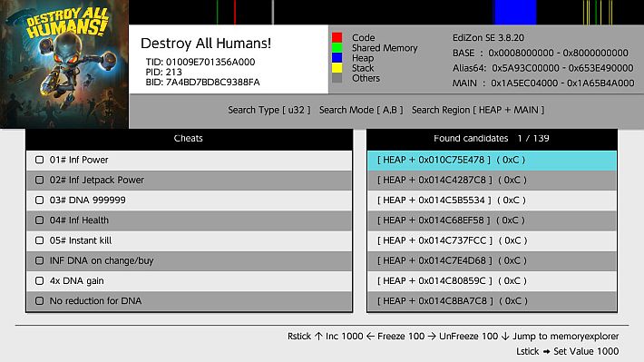This screenshot has width=644, height=362.
Task: Open Search Region [ HEAP + MAIN ] option
Action: click(478, 110)
